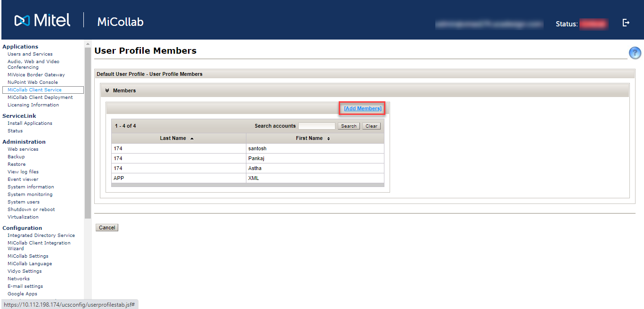Select the santosh member row

pos(248,149)
